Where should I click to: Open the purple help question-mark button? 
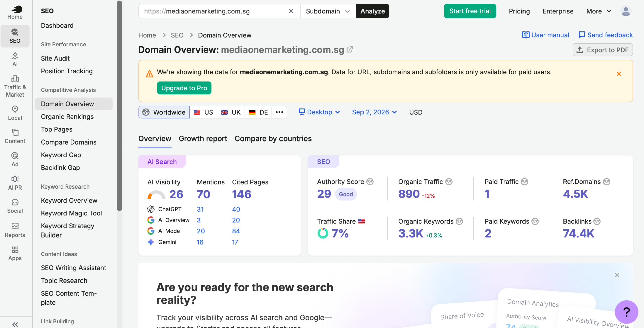click(x=626, y=312)
